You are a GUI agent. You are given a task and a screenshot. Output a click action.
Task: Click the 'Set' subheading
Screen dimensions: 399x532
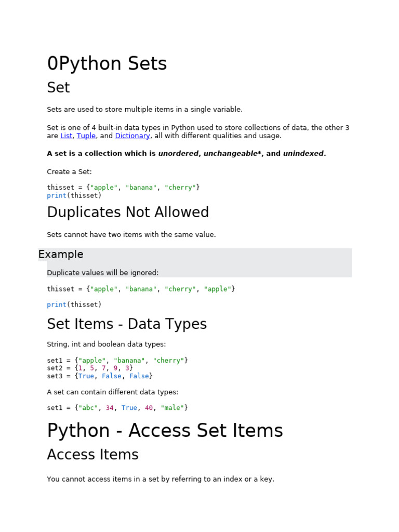pyautogui.click(x=58, y=87)
